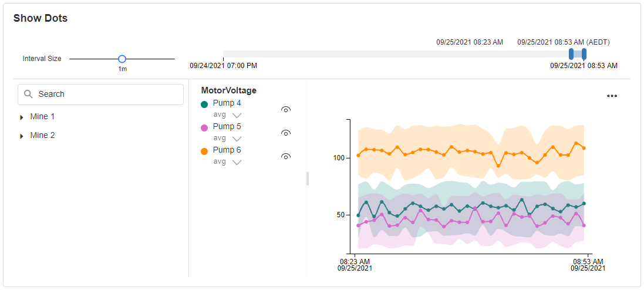Screen dimensions: 644x290
Task: Toggle visibility of Pump 5 series
Action: coord(286,133)
